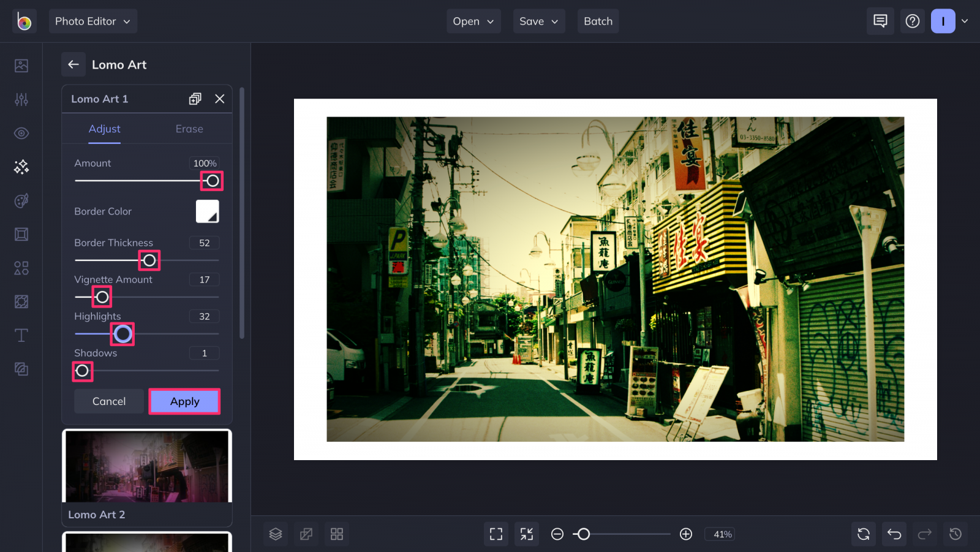
Task: Switch to the Adjust tab
Action: [x=104, y=129]
